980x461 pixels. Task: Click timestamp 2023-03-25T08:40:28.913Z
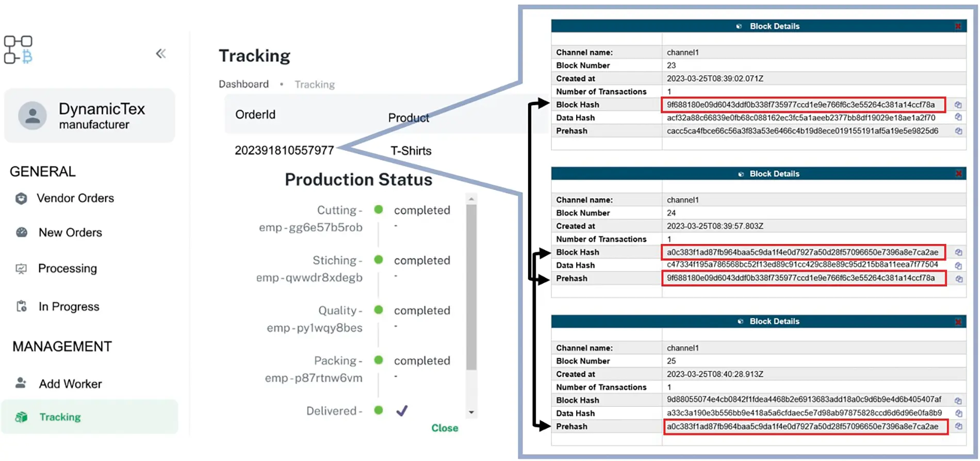pos(715,374)
